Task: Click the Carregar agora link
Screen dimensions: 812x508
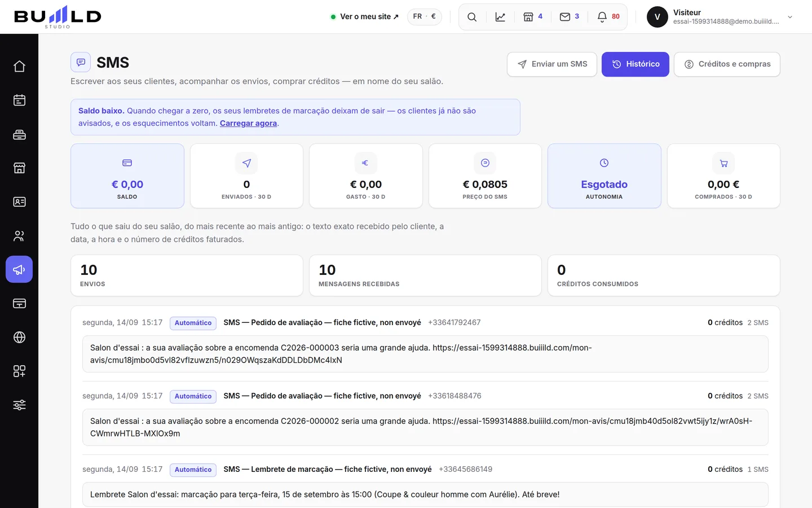Action: coord(248,123)
